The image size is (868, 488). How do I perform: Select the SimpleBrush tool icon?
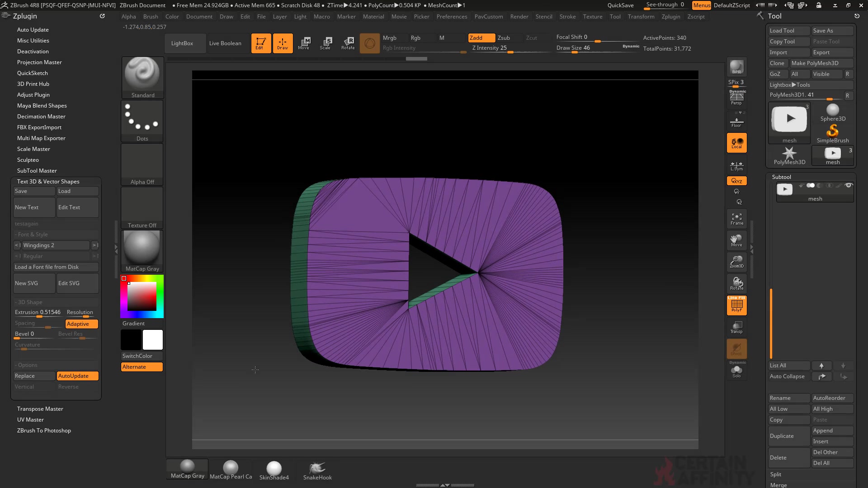click(x=833, y=134)
